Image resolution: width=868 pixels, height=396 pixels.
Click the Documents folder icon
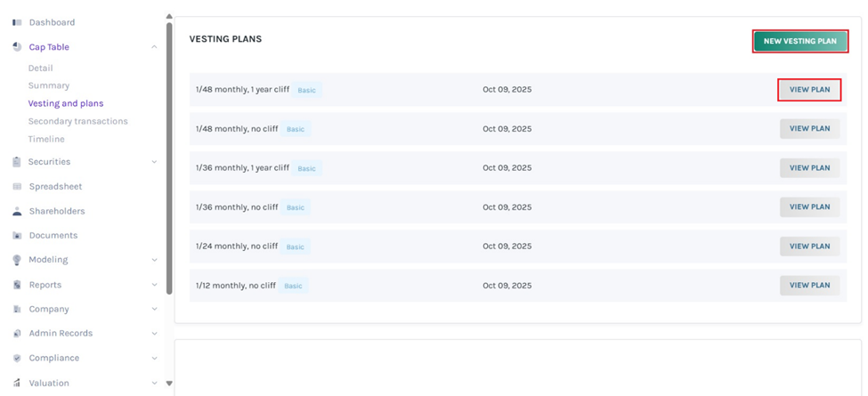pyautogui.click(x=17, y=236)
